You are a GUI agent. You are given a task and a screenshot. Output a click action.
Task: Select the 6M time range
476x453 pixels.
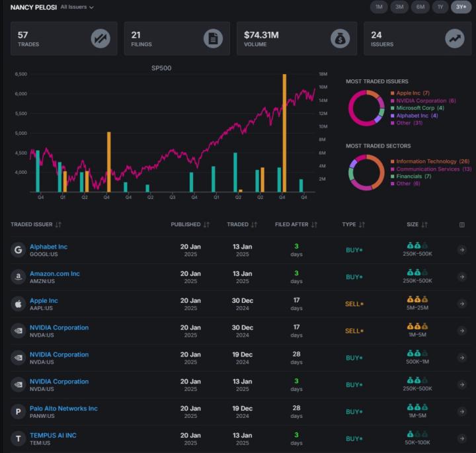420,7
